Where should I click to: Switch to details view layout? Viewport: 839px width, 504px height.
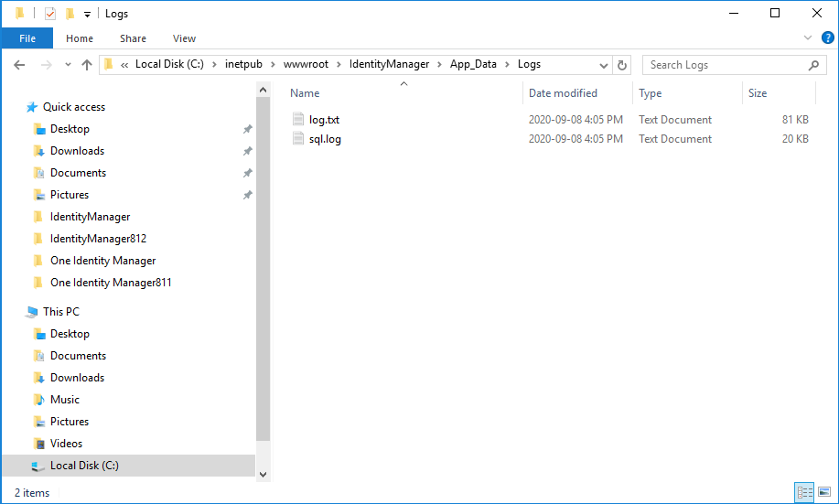click(x=804, y=492)
